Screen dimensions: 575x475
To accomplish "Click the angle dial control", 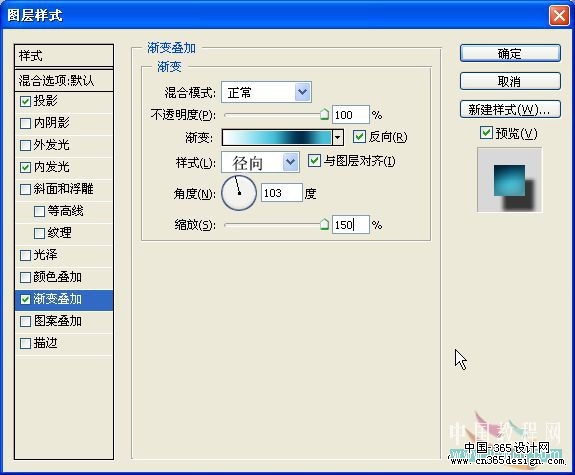I will coord(239,193).
